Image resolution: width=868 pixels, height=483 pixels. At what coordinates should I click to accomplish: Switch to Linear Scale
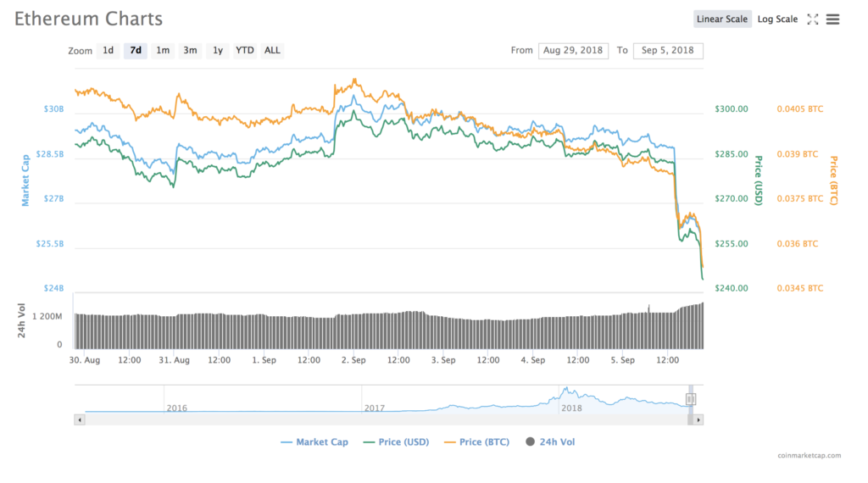pos(722,19)
